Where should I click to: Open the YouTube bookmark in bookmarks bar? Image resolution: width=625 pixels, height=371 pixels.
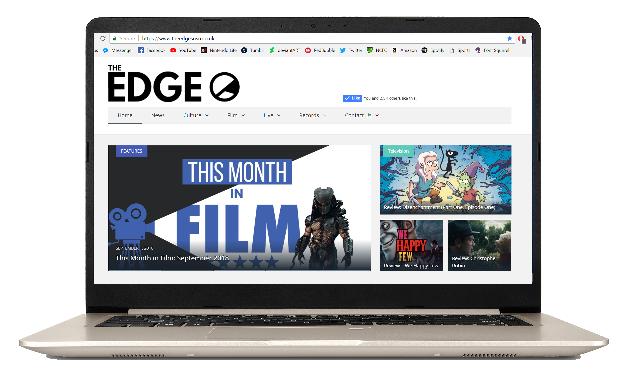tap(183, 50)
